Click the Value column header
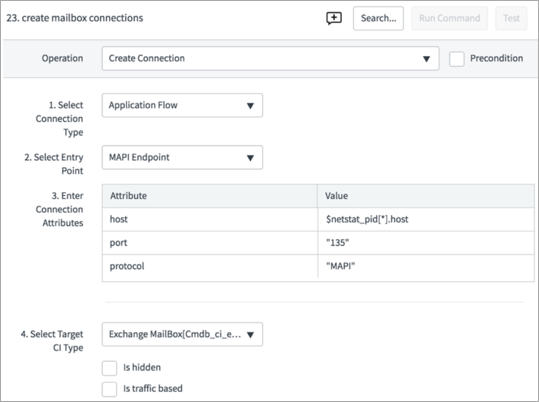The height and width of the screenshot is (402, 539). [426, 196]
